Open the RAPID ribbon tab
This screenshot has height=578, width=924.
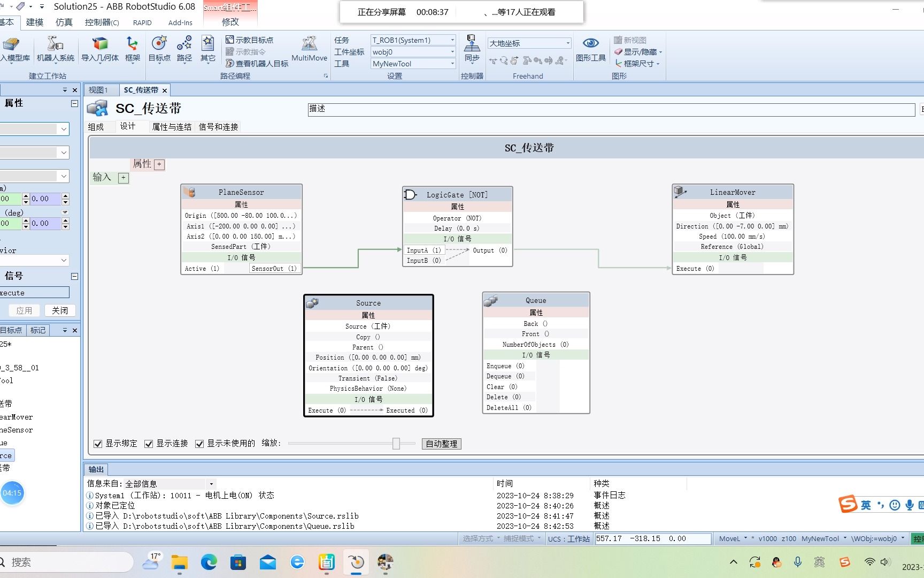[142, 22]
